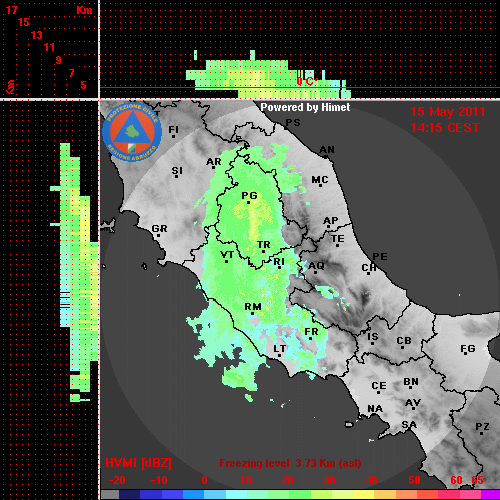The height and width of the screenshot is (500, 500).
Task: Click the PZ city marker
Action: [x=482, y=433]
